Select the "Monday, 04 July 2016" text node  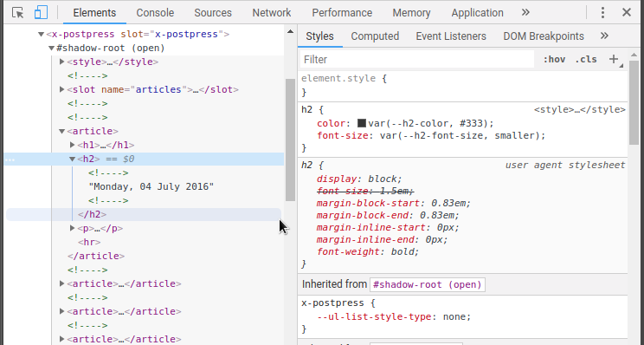(151, 186)
